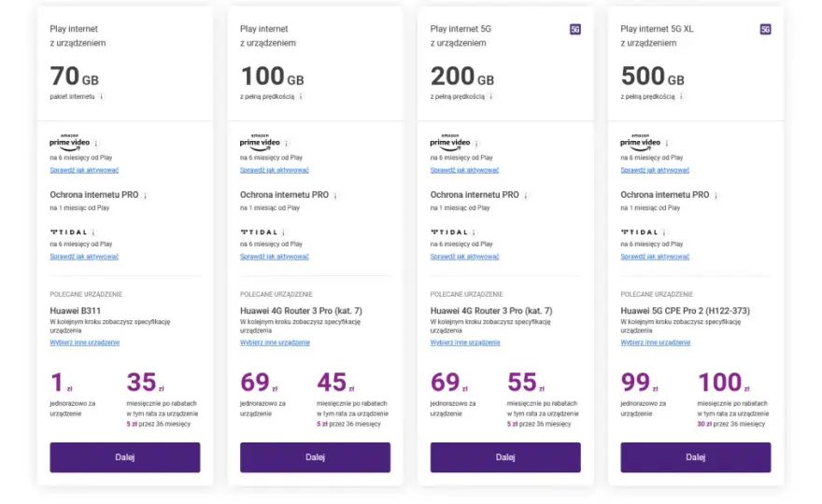
Task: Click info icon beside 500 GB pełną prędkością
Action: click(x=682, y=96)
